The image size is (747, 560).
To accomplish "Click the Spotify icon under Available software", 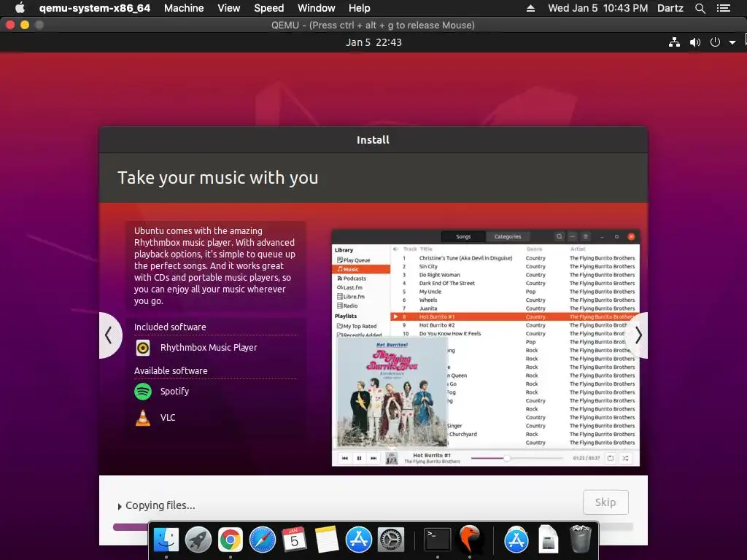I will click(x=142, y=392).
